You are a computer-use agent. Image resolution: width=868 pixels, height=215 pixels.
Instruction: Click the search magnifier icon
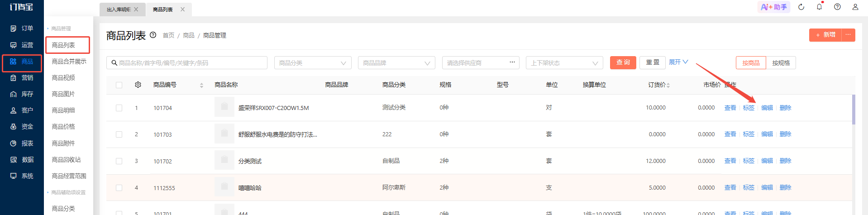(114, 62)
